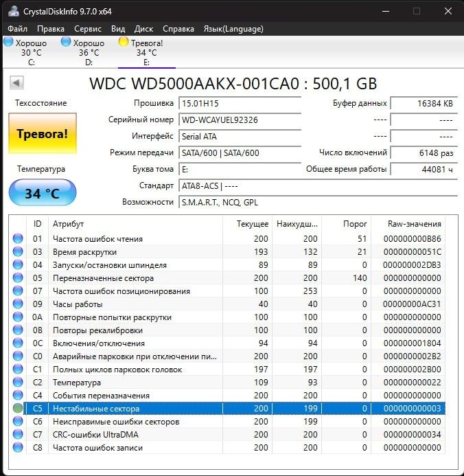
Task: Go to previous disk with back arrow
Action: (x=16, y=82)
